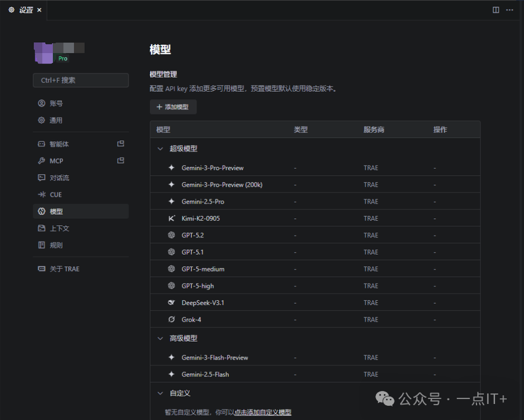Click the 点击添加自定义模型 link
This screenshot has width=524, height=420.
tap(263, 413)
